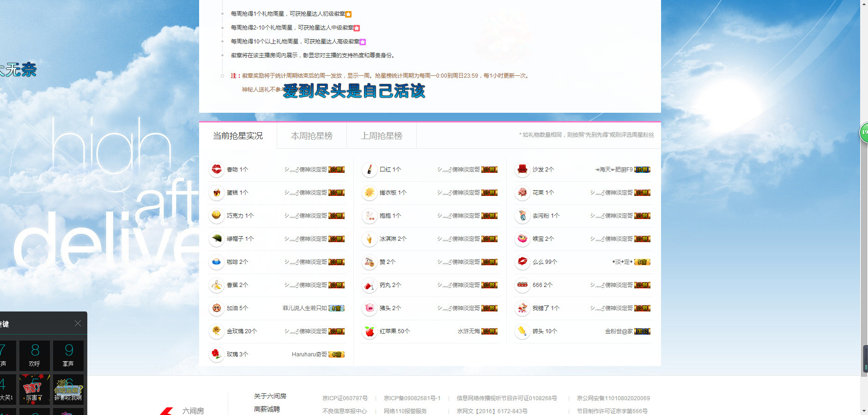868x415 pixels.
Task: Click the 嗅宝 gift icon
Action: [522, 239]
